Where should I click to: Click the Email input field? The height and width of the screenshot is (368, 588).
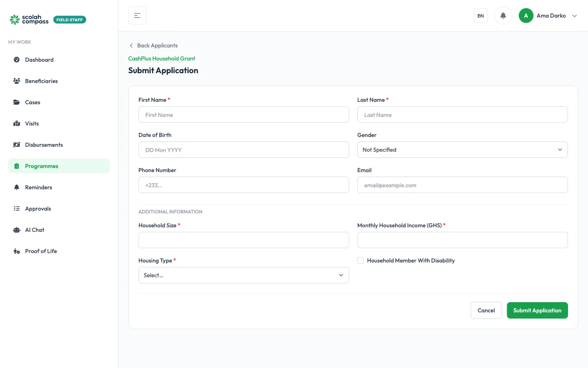tap(462, 185)
